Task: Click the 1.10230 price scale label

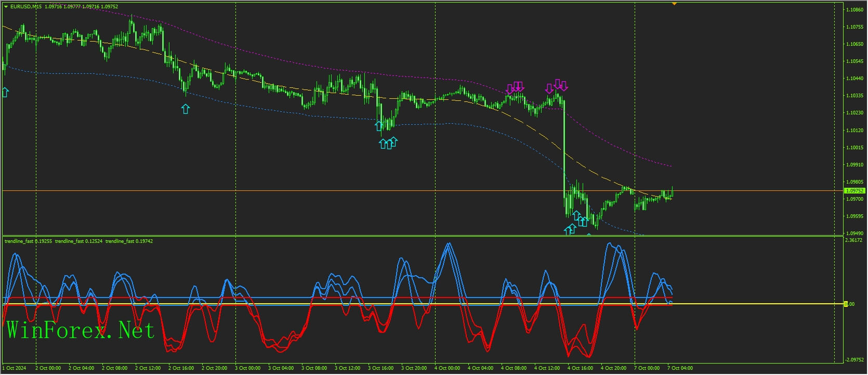Action: pyautogui.click(x=855, y=113)
